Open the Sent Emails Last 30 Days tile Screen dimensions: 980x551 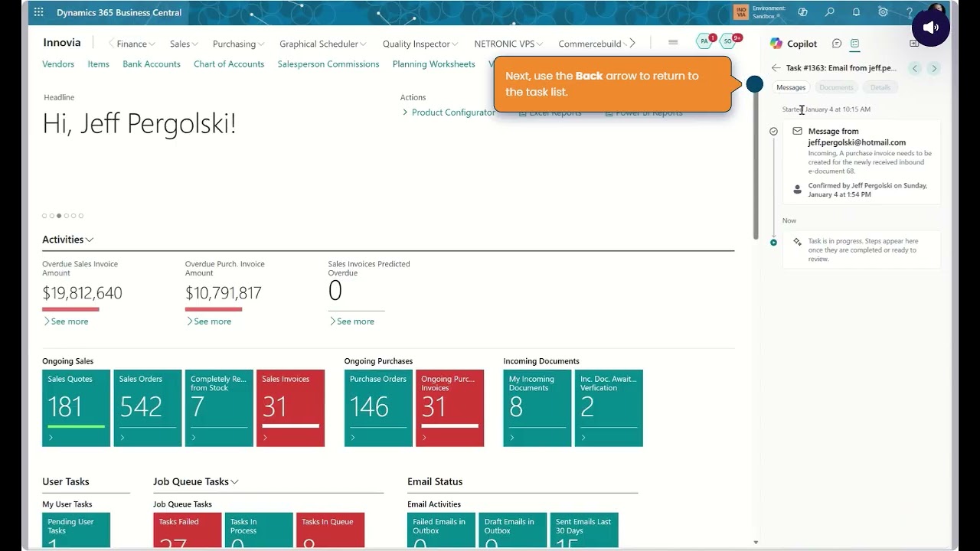pos(584,530)
